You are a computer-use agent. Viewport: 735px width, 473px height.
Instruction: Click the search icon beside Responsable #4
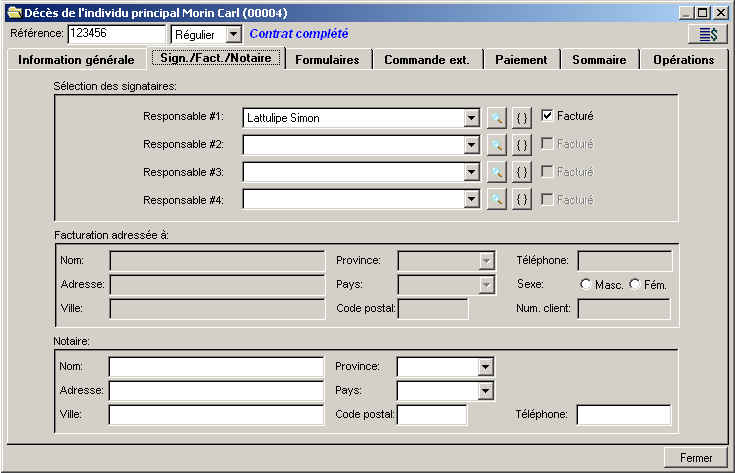pyautogui.click(x=496, y=200)
